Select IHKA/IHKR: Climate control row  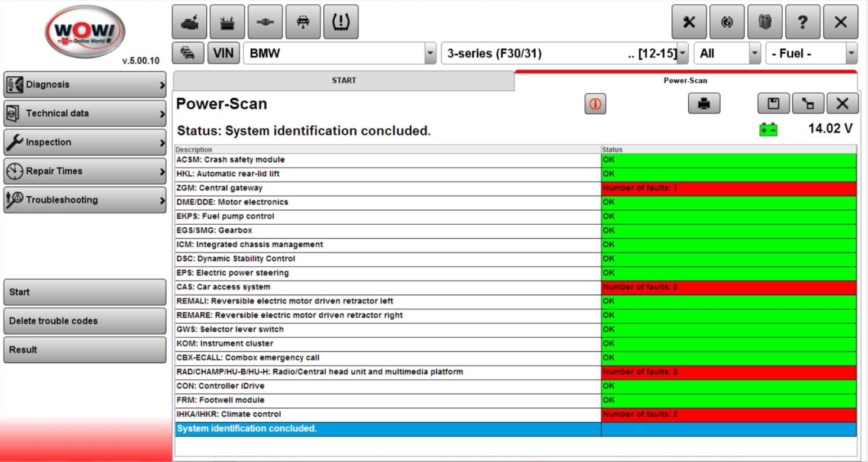click(x=516, y=415)
